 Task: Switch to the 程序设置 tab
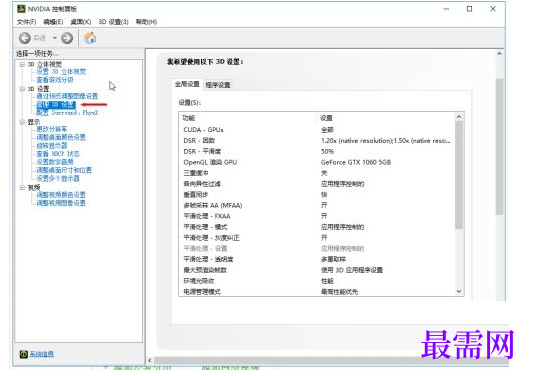(x=218, y=85)
